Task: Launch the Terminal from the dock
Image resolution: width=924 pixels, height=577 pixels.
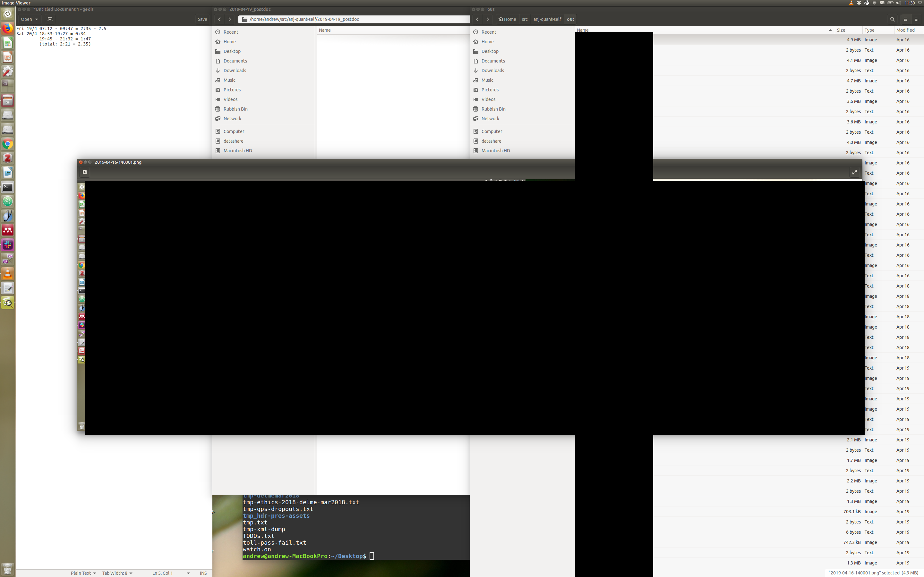Action: click(x=8, y=187)
